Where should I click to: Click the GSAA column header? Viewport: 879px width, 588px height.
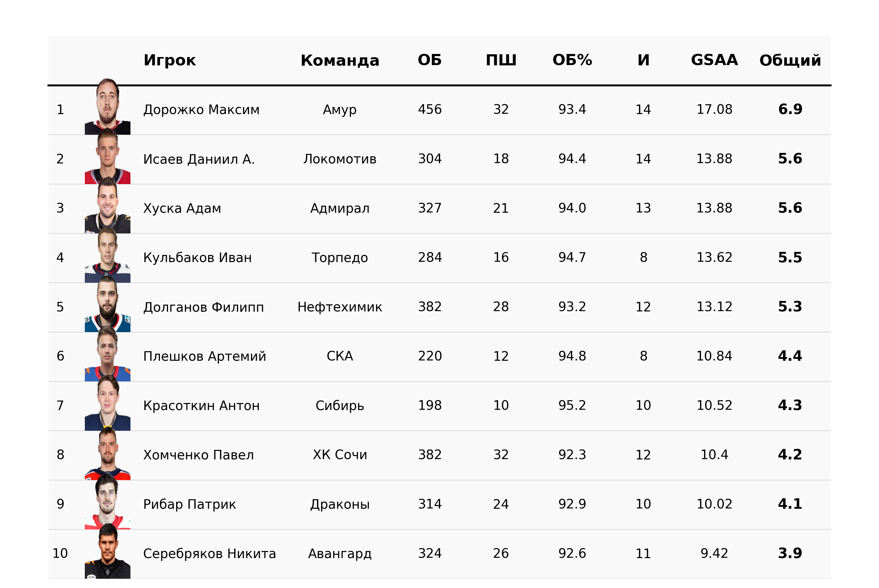coord(714,60)
